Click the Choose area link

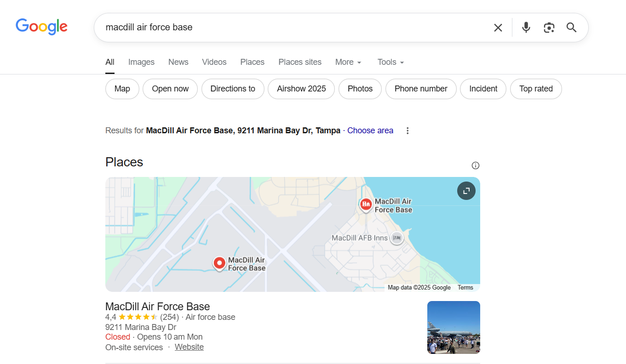click(370, 131)
